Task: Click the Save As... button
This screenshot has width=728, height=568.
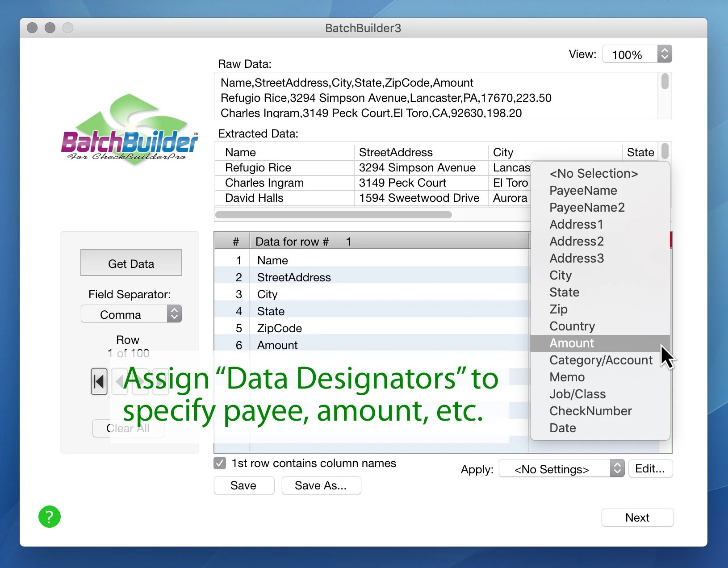Action: coord(321,485)
